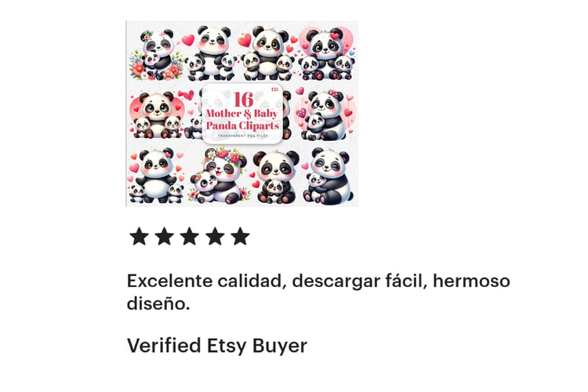Click the panda sitting above a flower bouquet

(156, 54)
